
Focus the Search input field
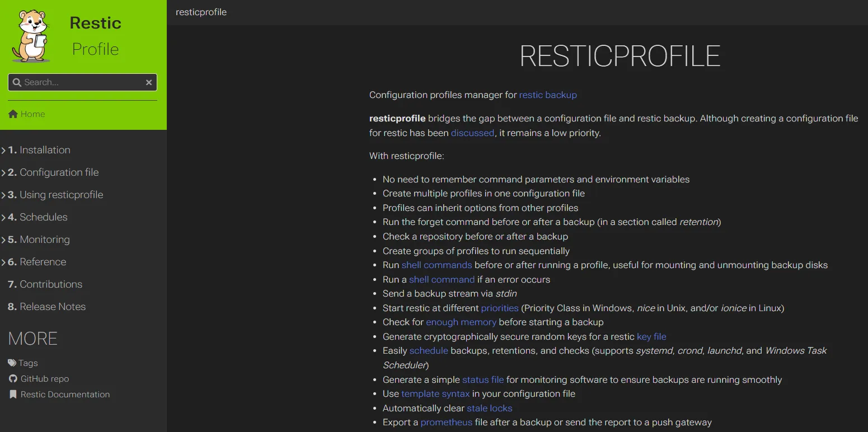tap(83, 82)
